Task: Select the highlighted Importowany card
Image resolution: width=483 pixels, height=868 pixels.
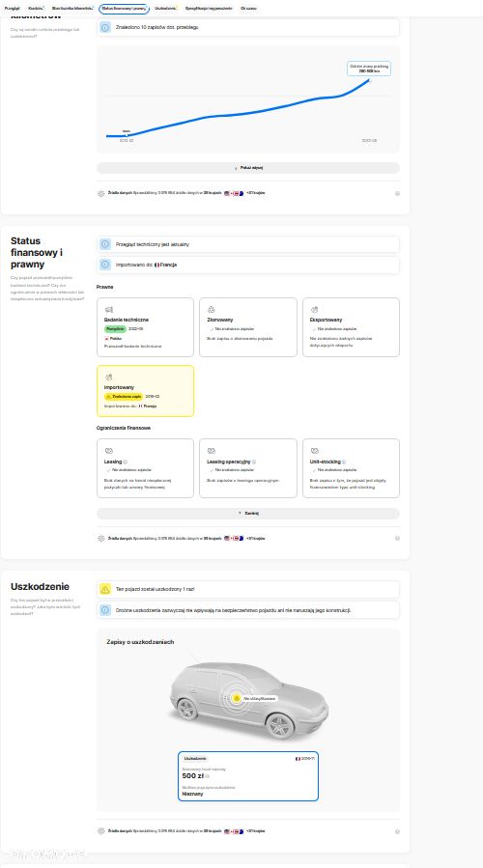Action: coord(145,391)
